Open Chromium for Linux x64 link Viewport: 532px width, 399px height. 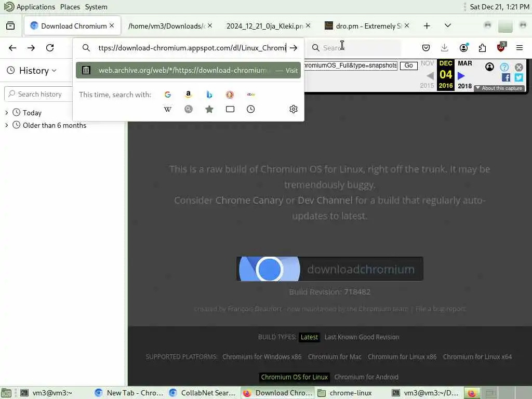477,357
